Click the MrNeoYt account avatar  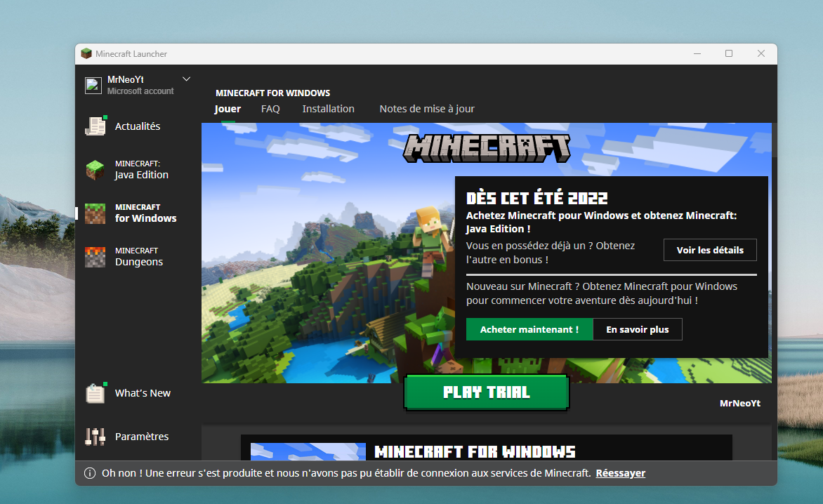tap(93, 85)
